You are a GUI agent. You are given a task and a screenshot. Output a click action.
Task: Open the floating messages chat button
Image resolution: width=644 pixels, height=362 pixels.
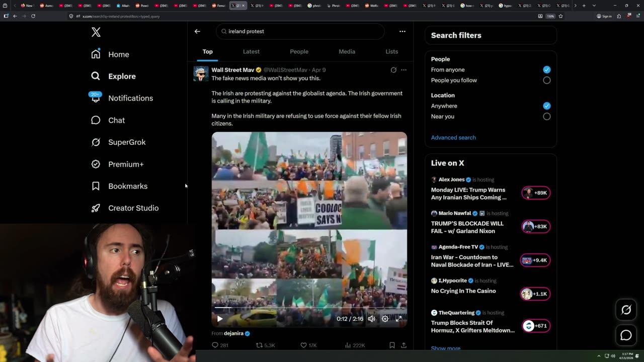[x=626, y=335]
